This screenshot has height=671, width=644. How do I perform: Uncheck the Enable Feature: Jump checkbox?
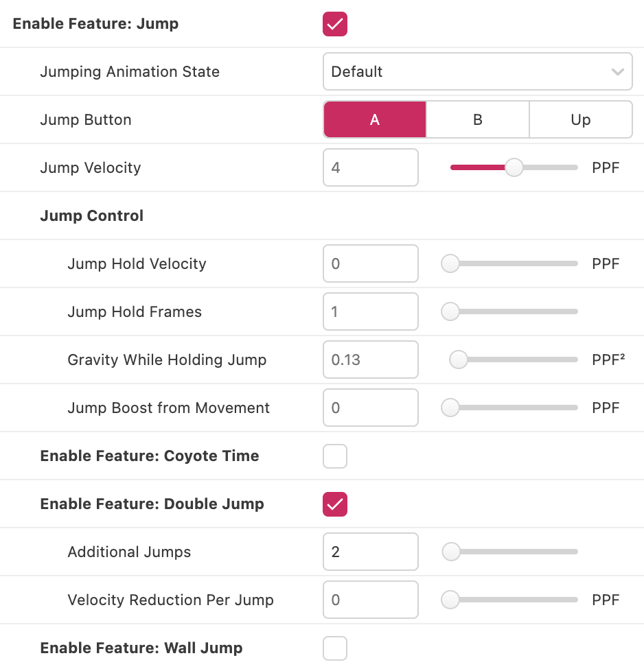(x=335, y=24)
